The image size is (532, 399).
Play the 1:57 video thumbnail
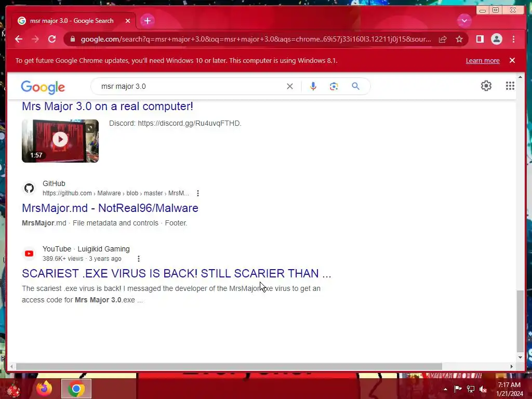(60, 139)
